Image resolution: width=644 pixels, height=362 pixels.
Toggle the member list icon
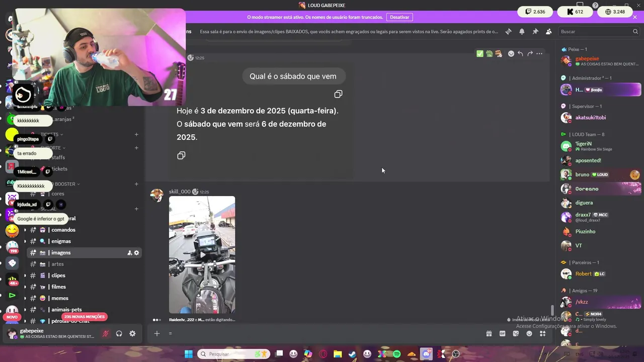coord(548,31)
